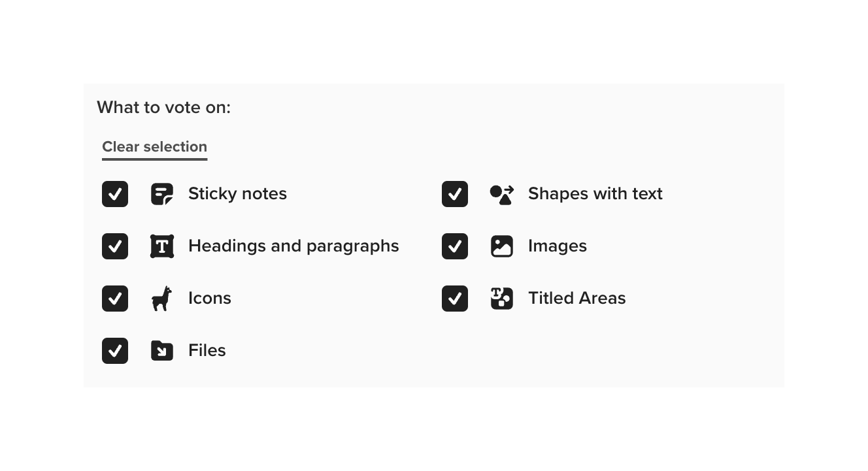Uncheck the Files checkbox
This screenshot has height=471, width=868.
point(114,351)
